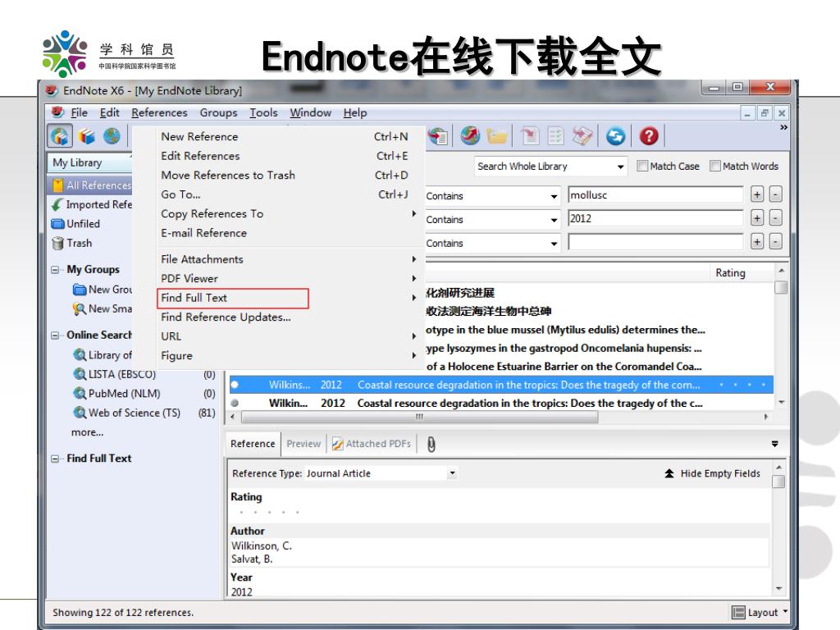The image size is (840, 630).
Task: Remove the 2012 search row
Action: (775, 218)
